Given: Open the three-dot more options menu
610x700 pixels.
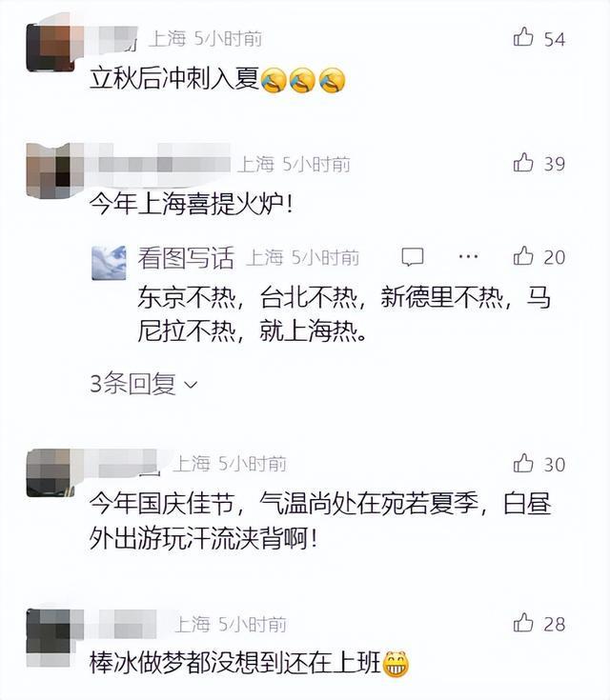Looking at the screenshot, I should point(468,257).
